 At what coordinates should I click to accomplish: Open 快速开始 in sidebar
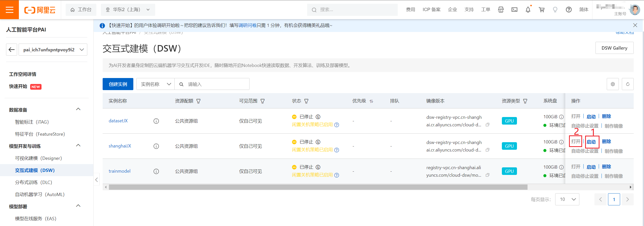[18, 86]
